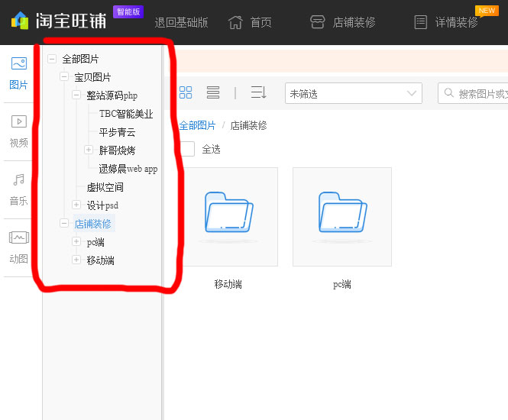Viewport: 508px width, 420px height.
Task: Collapse the 店铺装修 tree node
Action: [x=64, y=223]
